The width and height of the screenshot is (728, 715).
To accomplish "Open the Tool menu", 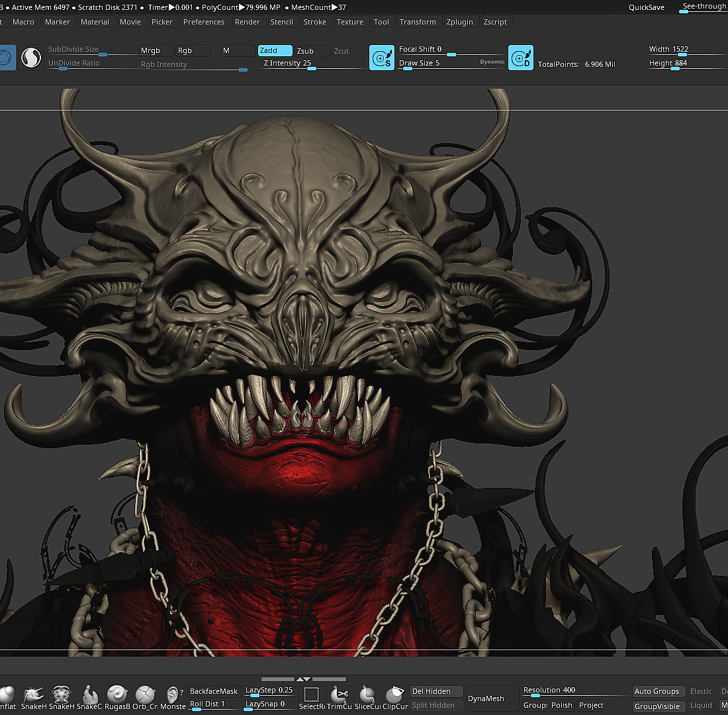I will 382,22.
